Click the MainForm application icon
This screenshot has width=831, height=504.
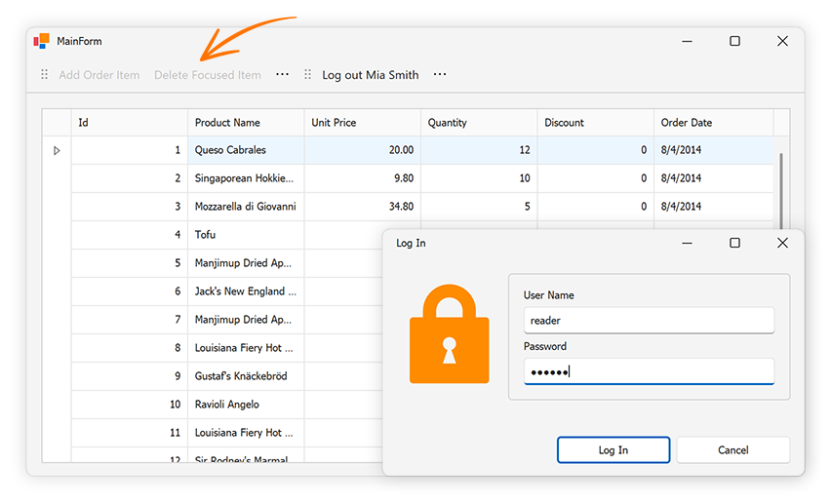pos(41,41)
